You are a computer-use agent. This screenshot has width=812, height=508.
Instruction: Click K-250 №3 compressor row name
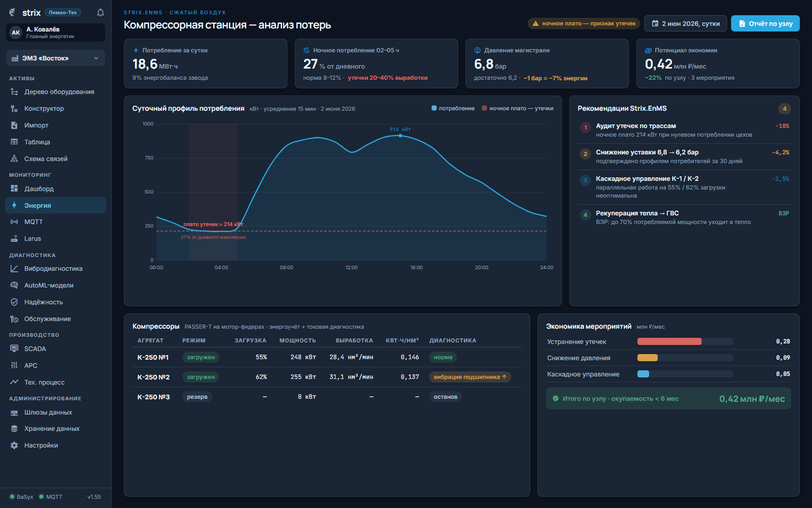pyautogui.click(x=153, y=397)
